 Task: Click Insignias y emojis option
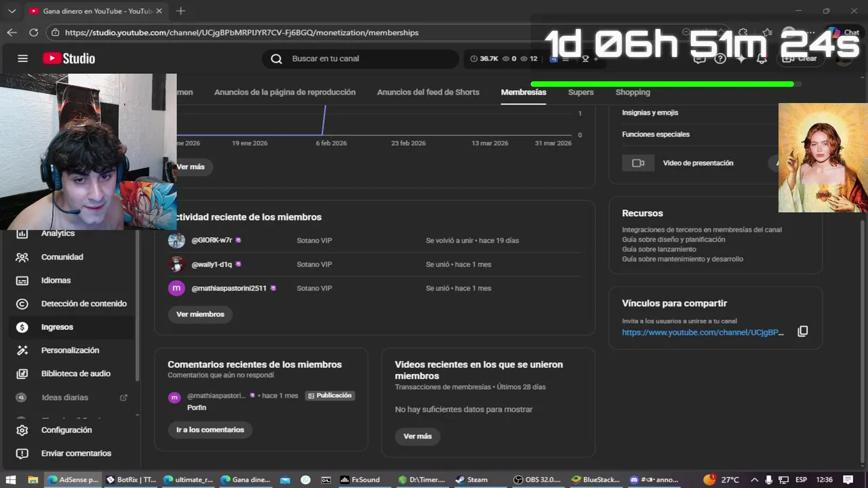(x=650, y=113)
